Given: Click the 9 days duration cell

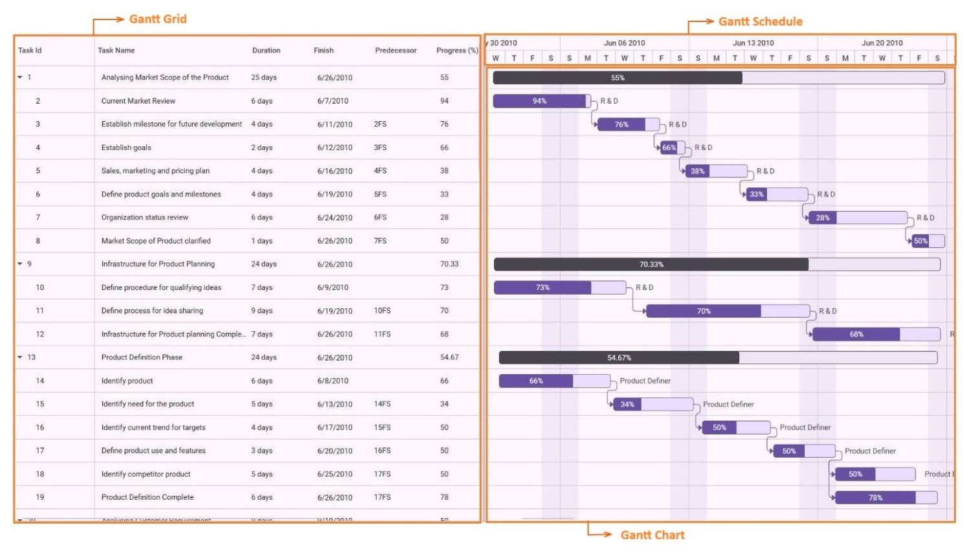Looking at the screenshot, I should (262, 311).
